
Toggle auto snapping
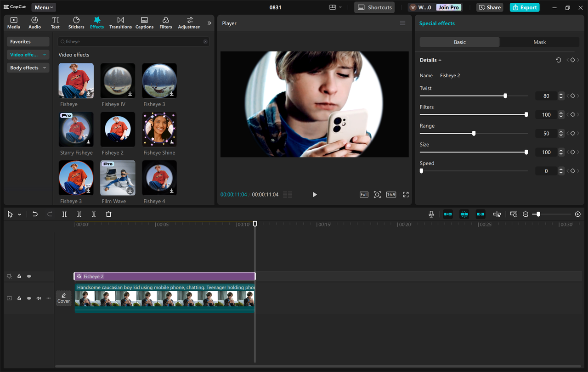[x=464, y=214]
